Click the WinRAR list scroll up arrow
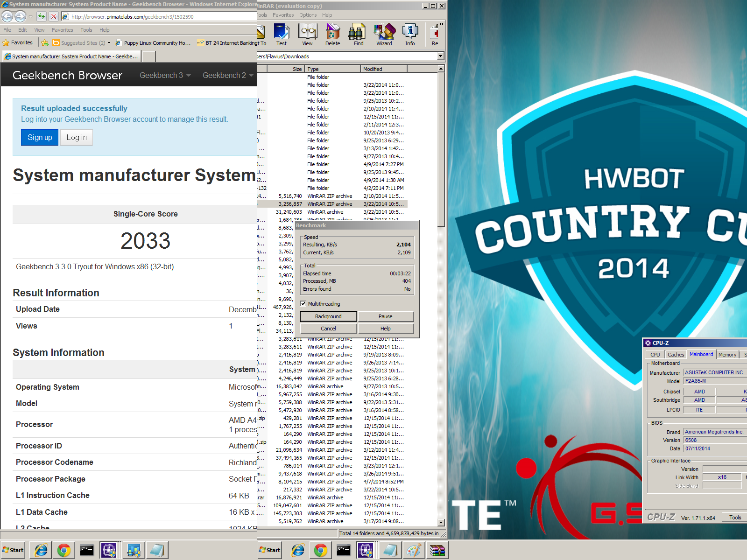This screenshot has width=747, height=560. click(x=441, y=69)
